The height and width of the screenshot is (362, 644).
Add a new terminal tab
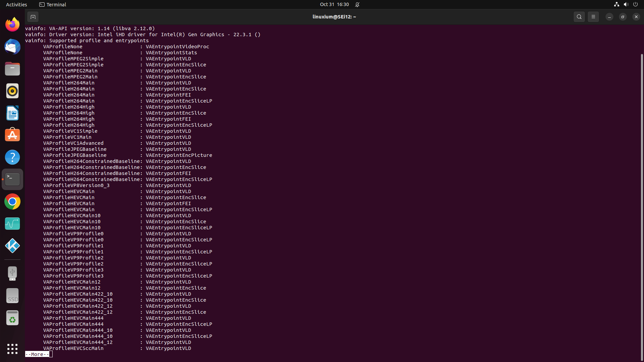tap(33, 17)
